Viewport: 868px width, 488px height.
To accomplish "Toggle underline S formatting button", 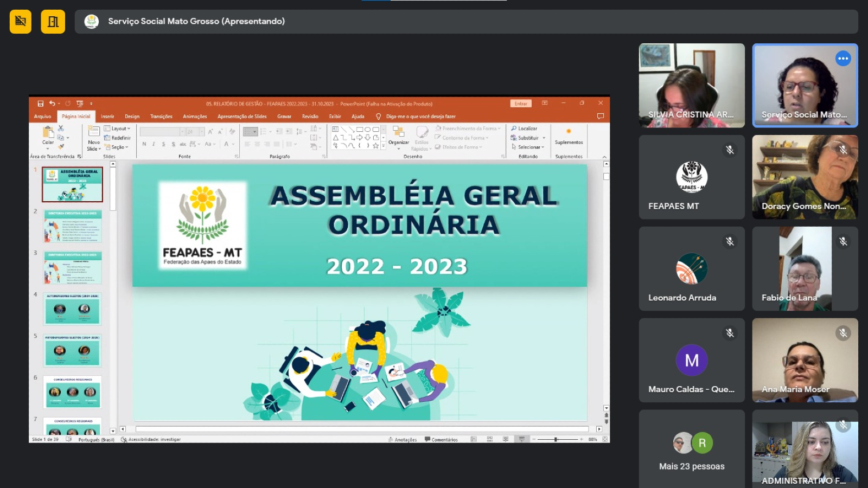I will tap(164, 144).
